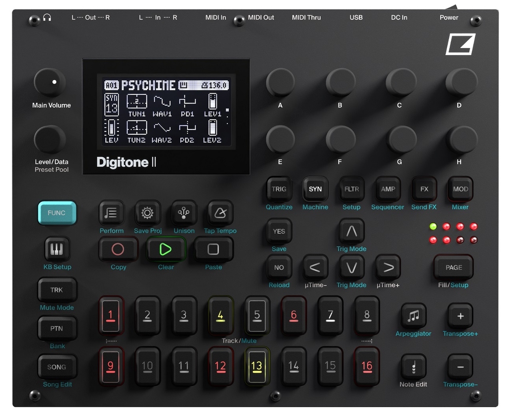This screenshot has height=420, width=512.
Task: Confirm with the YES Save button
Action: click(x=279, y=231)
